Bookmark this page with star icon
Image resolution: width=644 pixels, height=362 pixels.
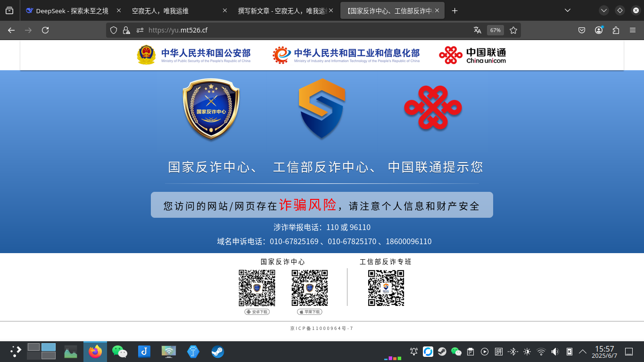(x=513, y=30)
